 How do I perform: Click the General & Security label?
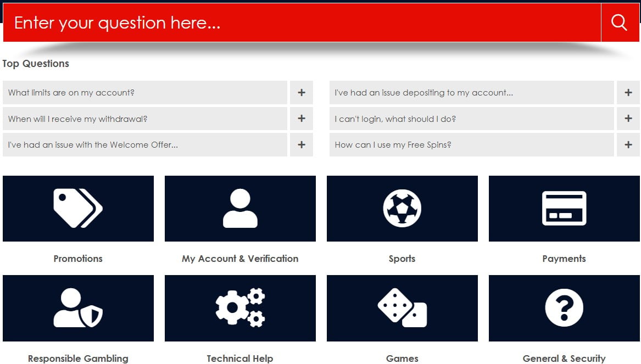point(564,359)
